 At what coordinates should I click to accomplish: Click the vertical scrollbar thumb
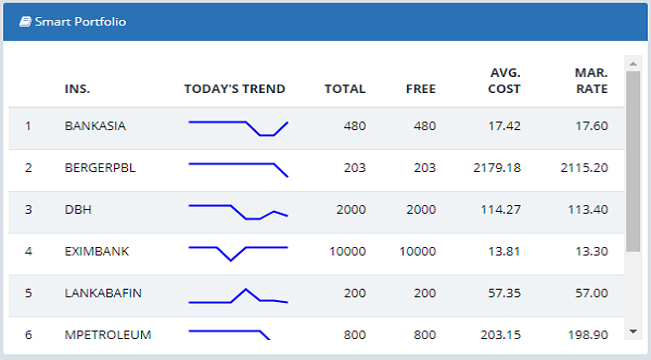pyautogui.click(x=633, y=161)
